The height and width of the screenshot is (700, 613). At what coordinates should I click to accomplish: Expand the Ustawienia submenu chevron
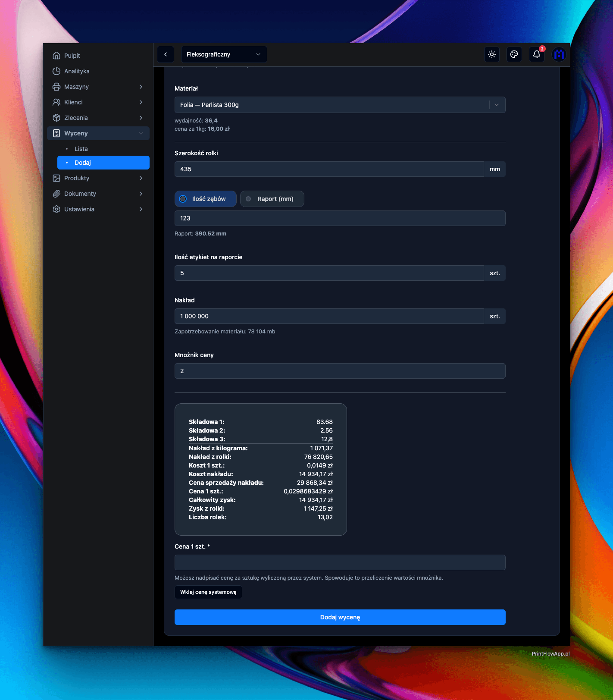click(x=141, y=209)
